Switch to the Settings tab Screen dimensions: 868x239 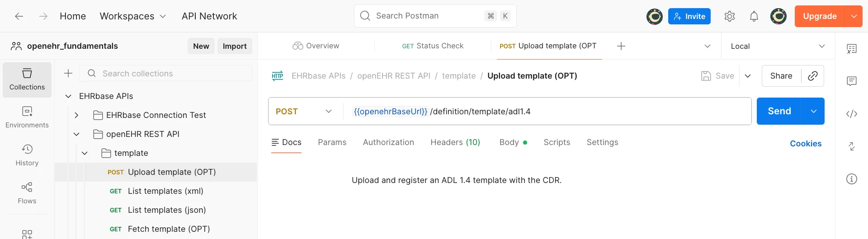click(x=602, y=142)
